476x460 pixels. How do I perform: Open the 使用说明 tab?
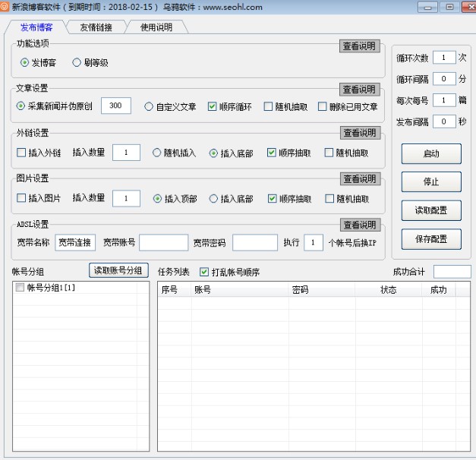(156, 27)
